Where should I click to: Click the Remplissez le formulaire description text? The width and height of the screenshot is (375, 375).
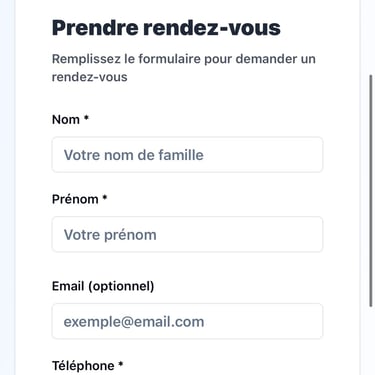pyautogui.click(x=184, y=68)
